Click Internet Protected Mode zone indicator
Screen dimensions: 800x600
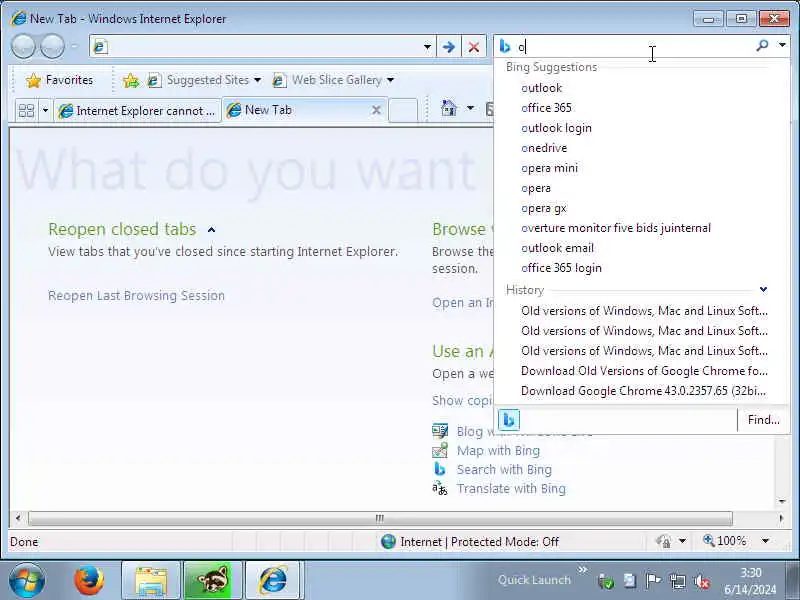tap(470, 541)
